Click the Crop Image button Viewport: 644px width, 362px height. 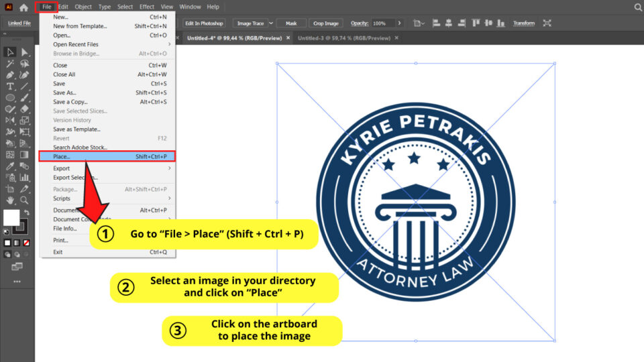click(326, 23)
